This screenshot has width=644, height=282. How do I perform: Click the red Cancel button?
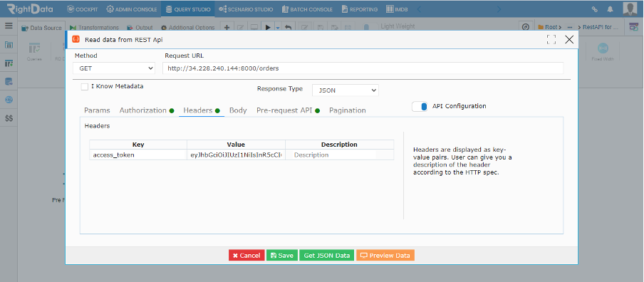(246, 256)
